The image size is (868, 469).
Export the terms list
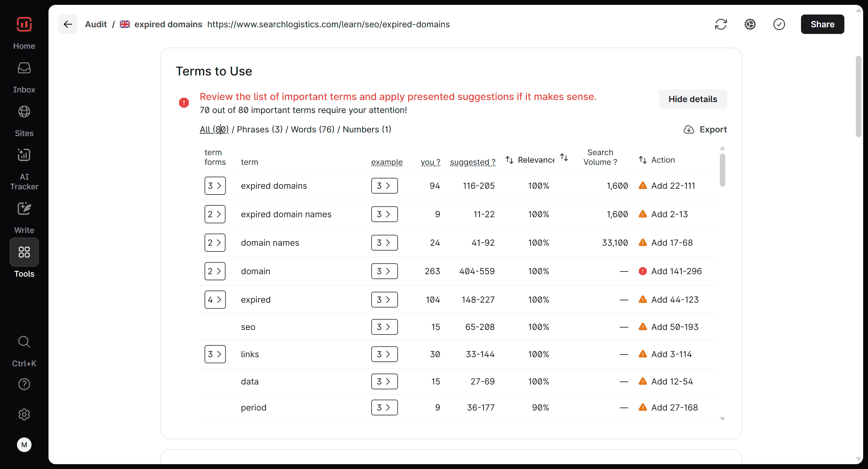pyautogui.click(x=706, y=129)
